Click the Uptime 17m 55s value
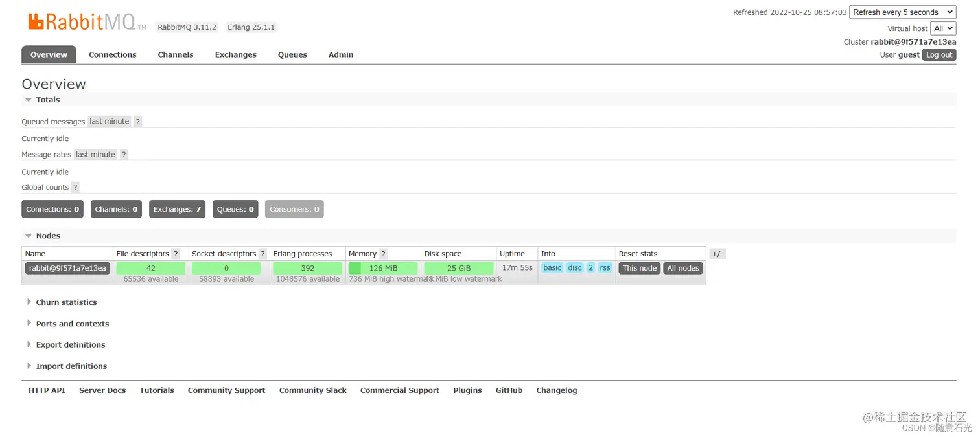Image resolution: width=980 pixels, height=437 pixels. 517,268
